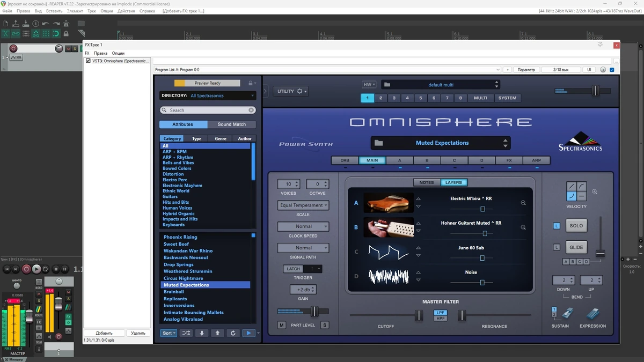The height and width of the screenshot is (362, 644).
Task: Click the REAPER undo arrow icon
Action: coord(46,24)
